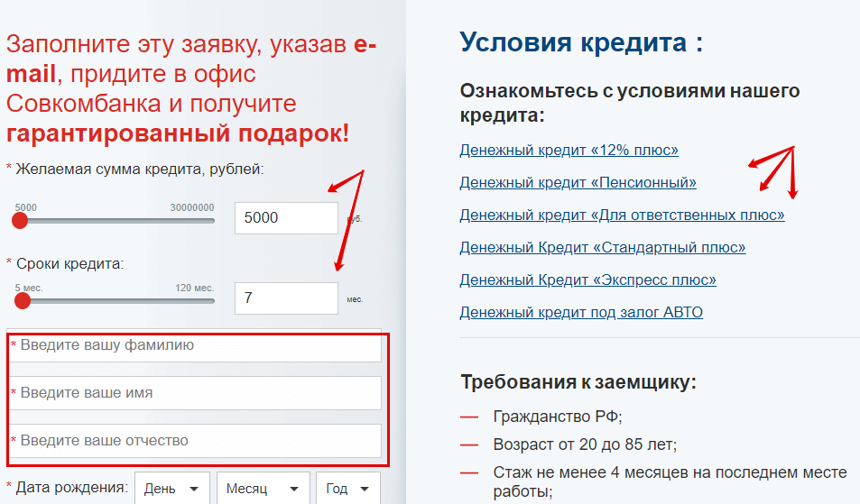Click the «120 мес.» maximum term label
Image resolution: width=860 pixels, height=504 pixels.
[195, 288]
